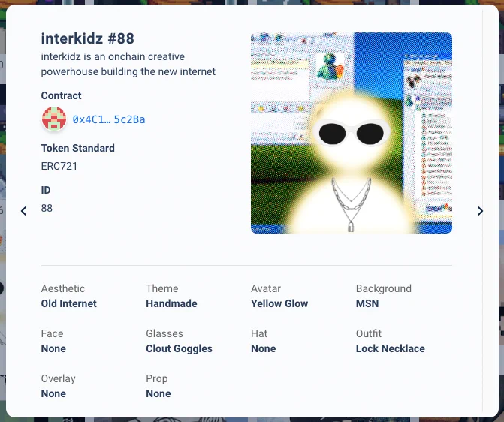Click the Lock Necklace outfit value
This screenshot has width=504, height=422.
pos(391,348)
